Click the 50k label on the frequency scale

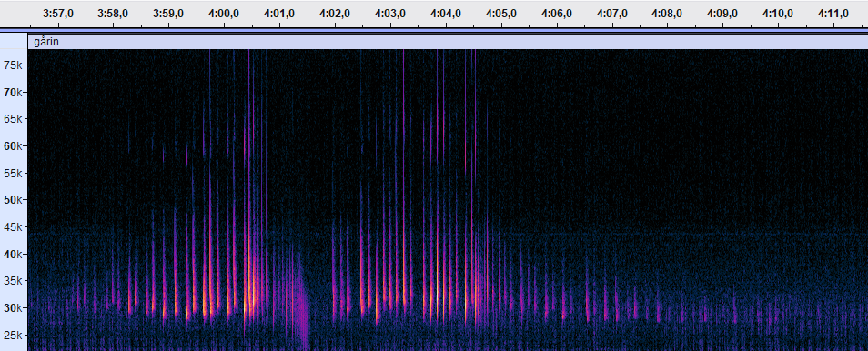coord(12,200)
